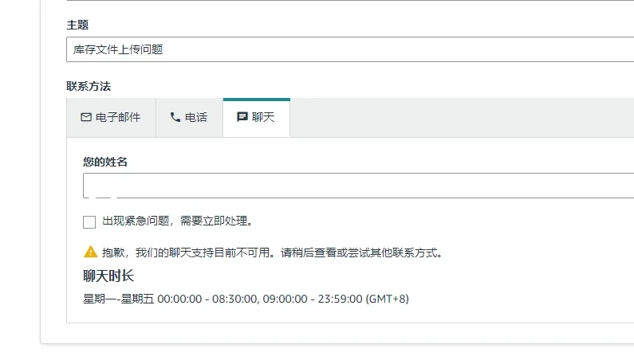Click the empty tab strip right of 聊天
Image resolution: width=634 pixels, height=364 pixels.
[463, 117]
